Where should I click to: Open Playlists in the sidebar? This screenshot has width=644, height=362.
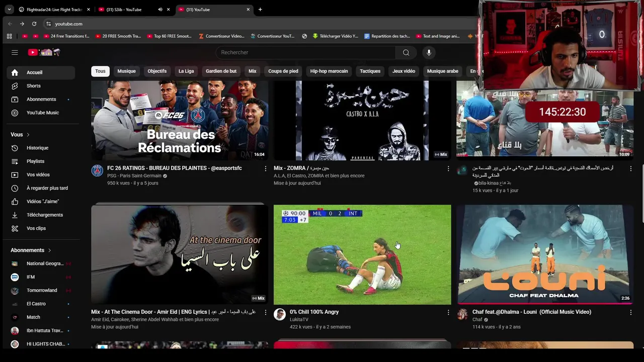(41, 161)
